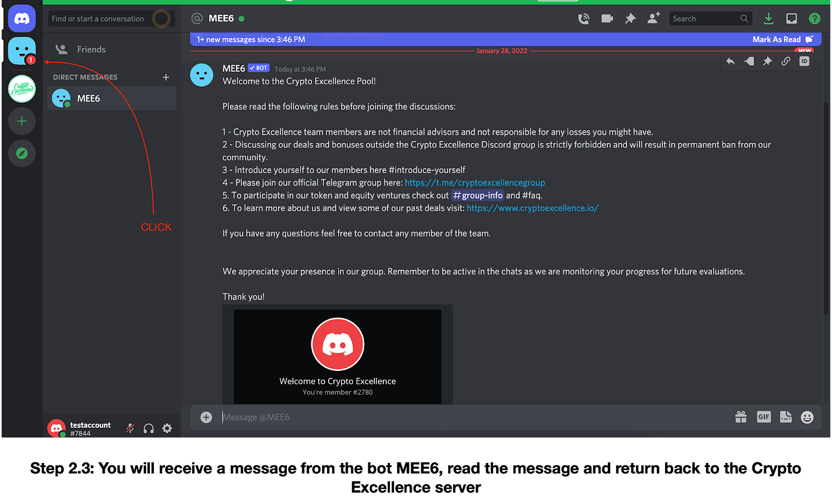Open the MEE6 unread DM icon in server bar
The image size is (832, 504).
(x=22, y=51)
